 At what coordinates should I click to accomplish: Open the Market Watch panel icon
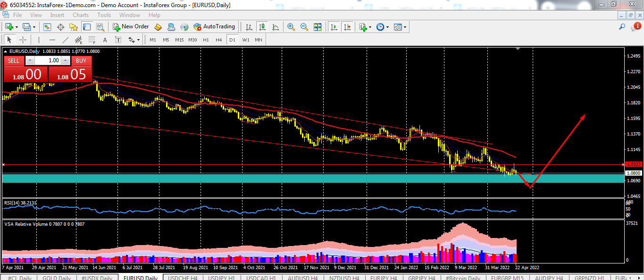point(47,27)
